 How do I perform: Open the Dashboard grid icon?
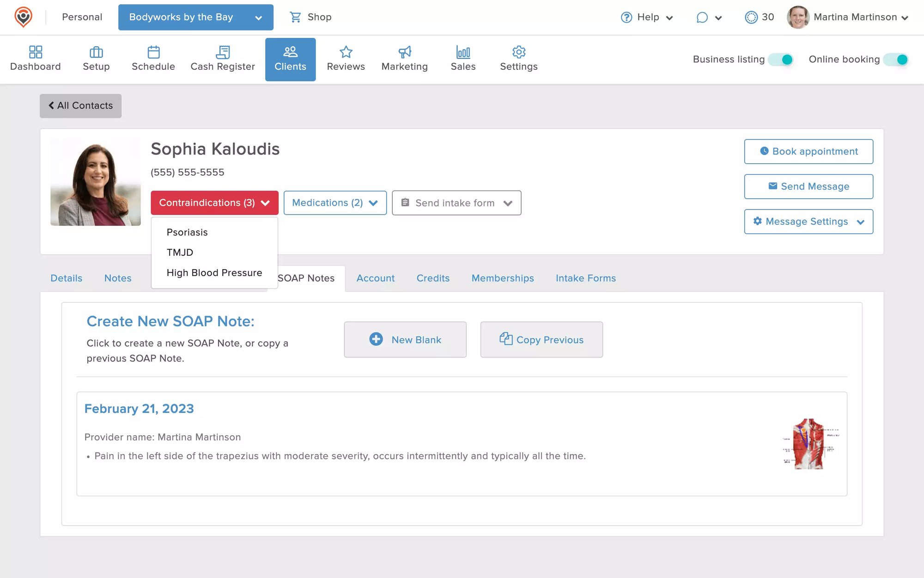click(36, 51)
